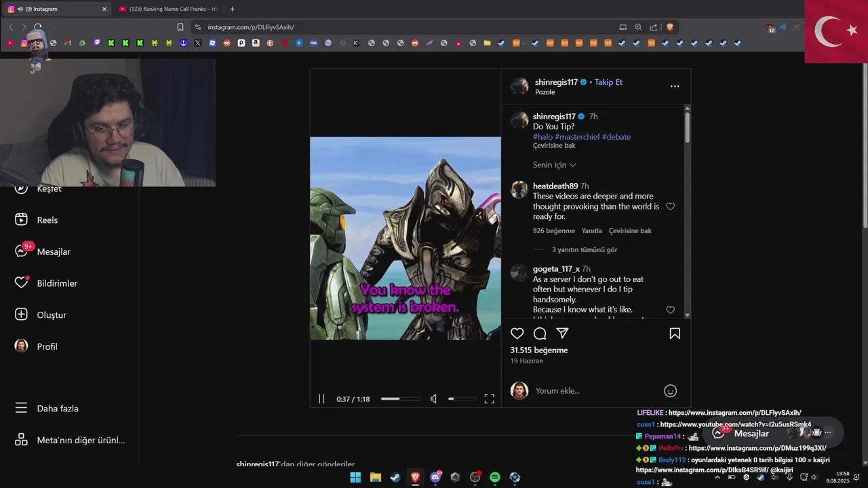
Task: Pause the video
Action: point(321,399)
